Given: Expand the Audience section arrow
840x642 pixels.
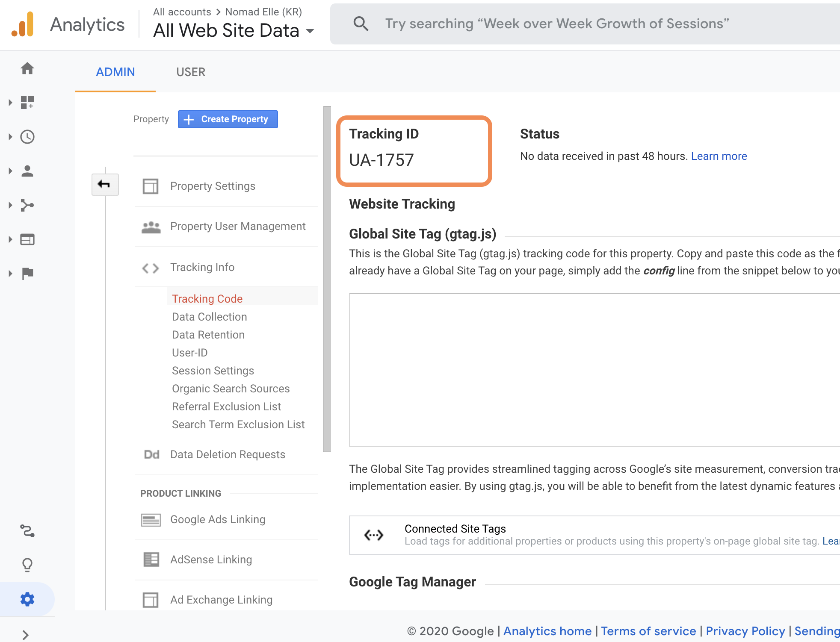Looking at the screenshot, I should pyautogui.click(x=10, y=171).
